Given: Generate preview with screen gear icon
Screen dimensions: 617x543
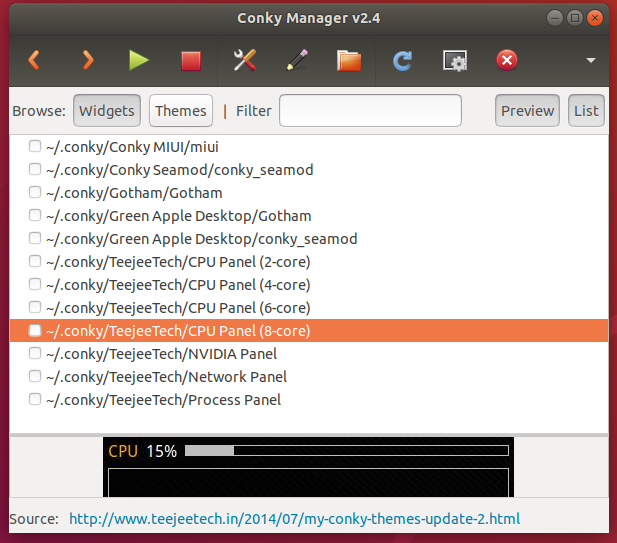Looking at the screenshot, I should [x=455, y=61].
